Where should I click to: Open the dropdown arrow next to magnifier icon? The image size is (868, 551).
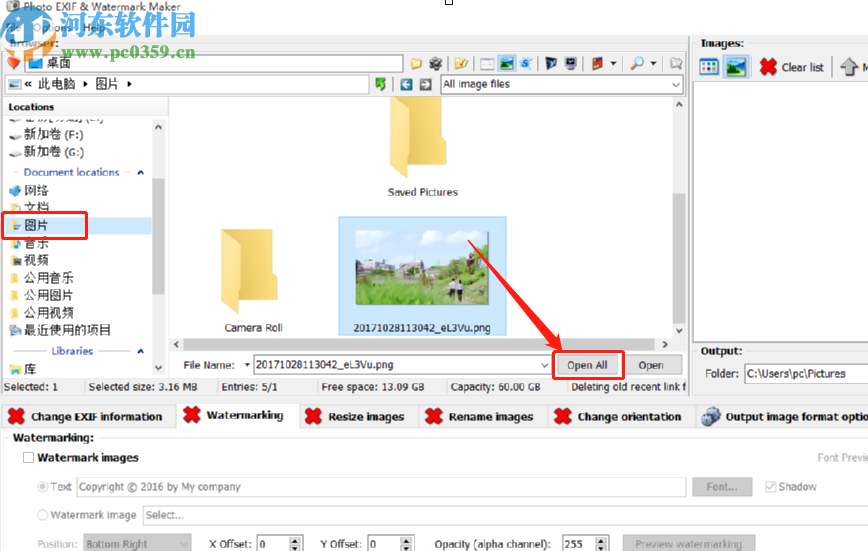[x=654, y=64]
